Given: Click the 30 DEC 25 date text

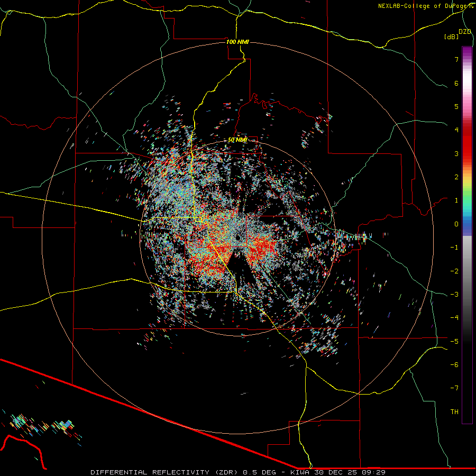Looking at the screenshot, I should pos(335,472).
